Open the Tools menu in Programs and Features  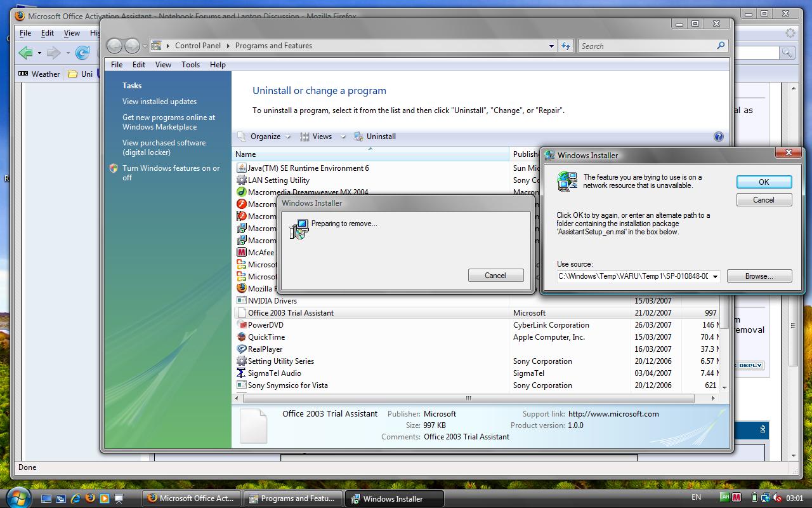click(x=190, y=65)
